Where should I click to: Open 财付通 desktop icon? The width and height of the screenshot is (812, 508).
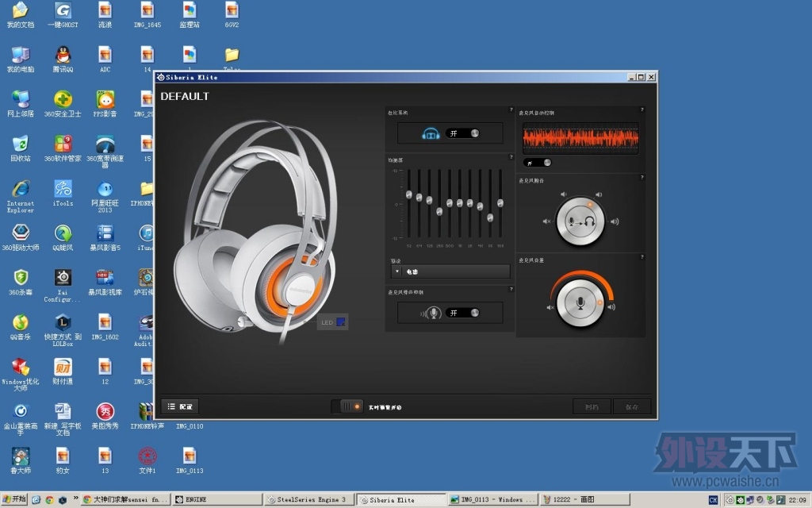[63, 371]
